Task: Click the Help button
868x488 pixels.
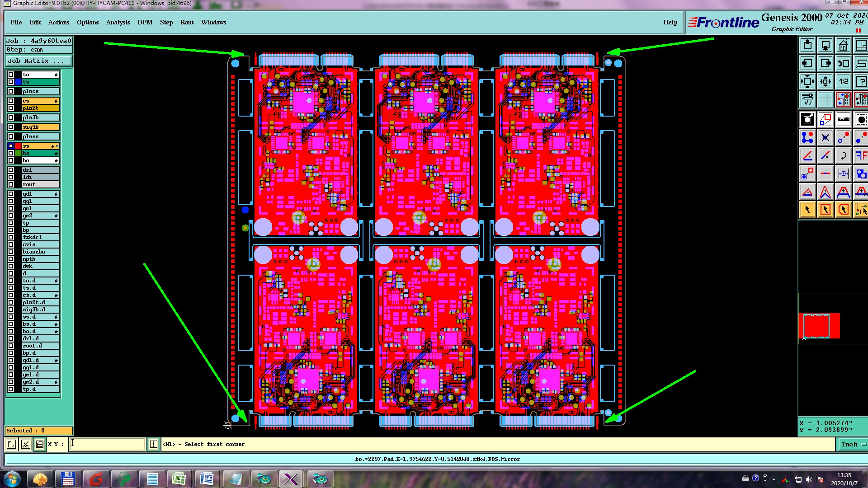Action: (670, 22)
